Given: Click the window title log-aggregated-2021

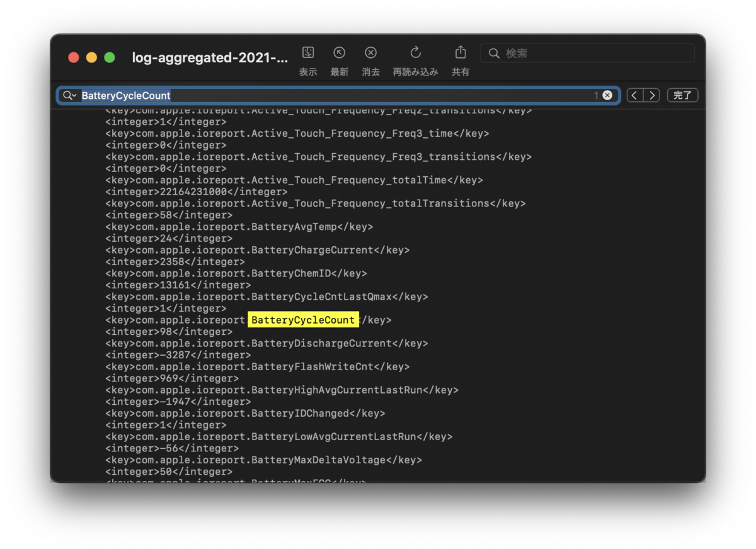Looking at the screenshot, I should coord(210,58).
